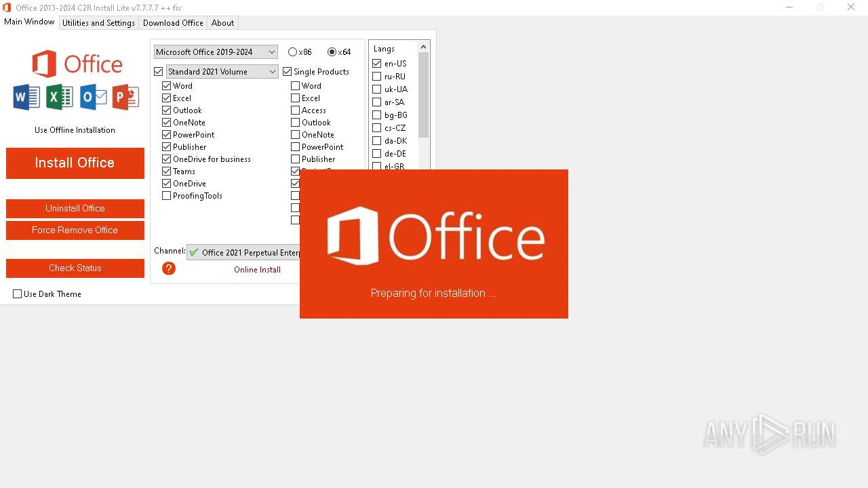Click the Office icon in title bar
The image size is (868, 488).
coord(7,7)
